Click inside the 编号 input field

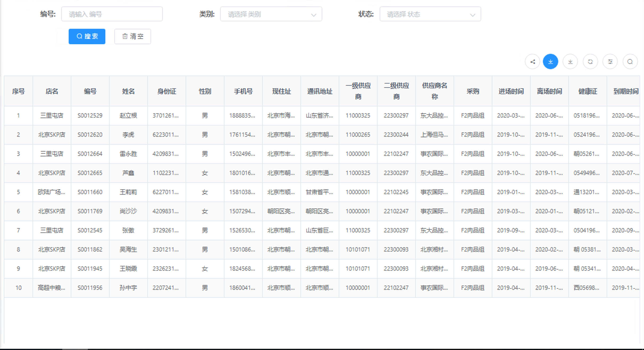(112, 14)
